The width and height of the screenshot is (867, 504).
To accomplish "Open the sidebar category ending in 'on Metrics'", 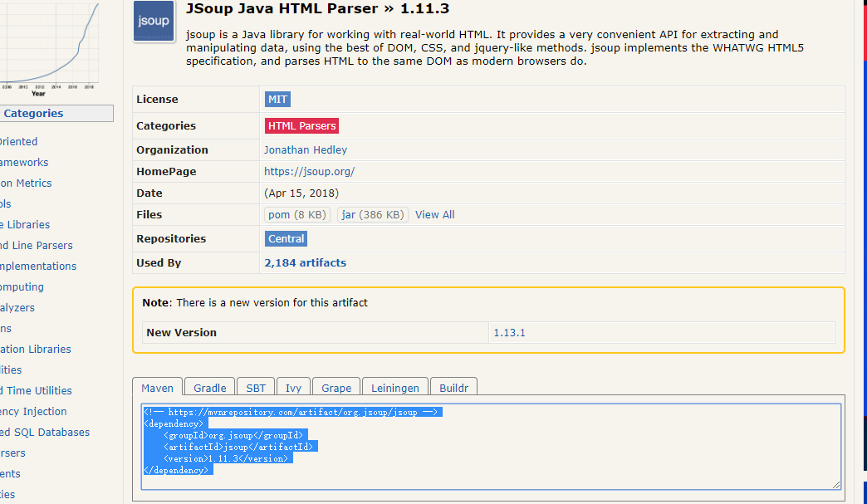I will 26,183.
